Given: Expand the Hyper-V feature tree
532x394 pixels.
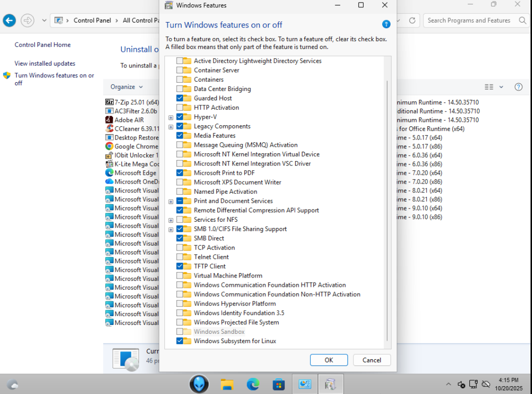Looking at the screenshot, I should tap(171, 117).
